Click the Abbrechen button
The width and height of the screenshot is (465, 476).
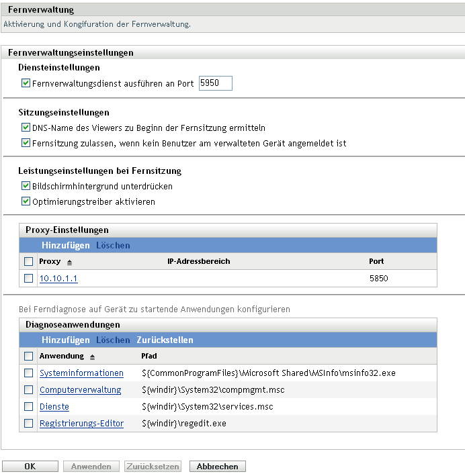point(218,466)
